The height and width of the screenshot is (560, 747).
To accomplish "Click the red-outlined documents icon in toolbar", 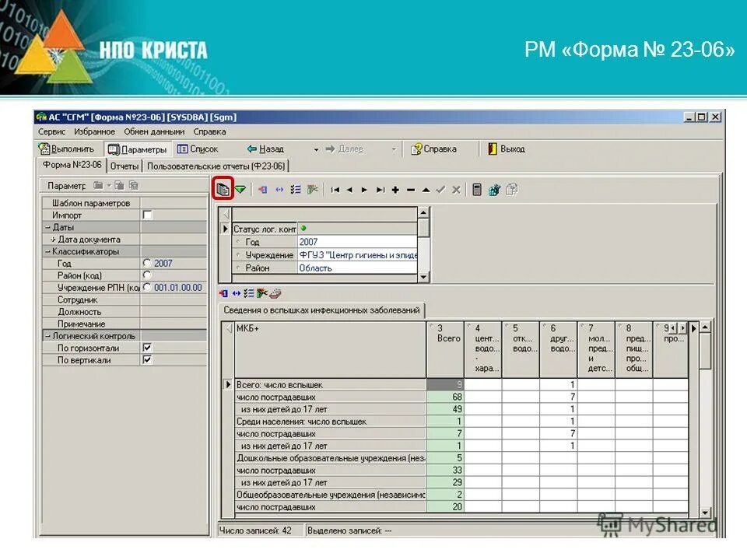I will [x=223, y=189].
